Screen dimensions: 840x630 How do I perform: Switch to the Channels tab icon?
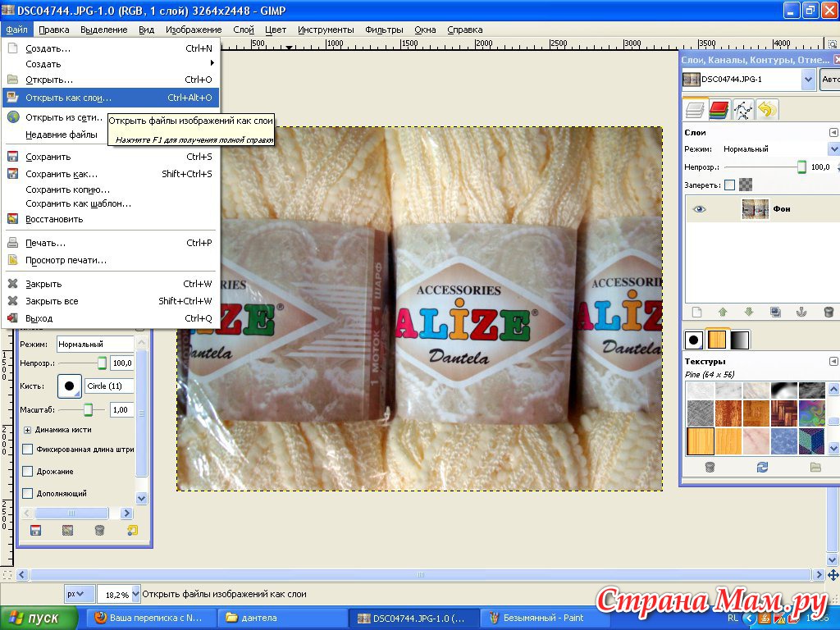pyautogui.click(x=719, y=110)
